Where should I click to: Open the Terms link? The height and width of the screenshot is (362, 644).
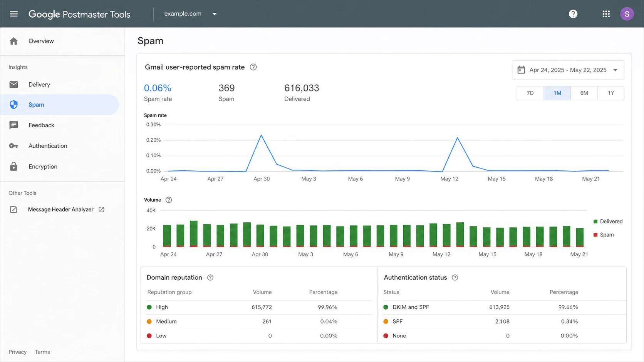tap(42, 352)
